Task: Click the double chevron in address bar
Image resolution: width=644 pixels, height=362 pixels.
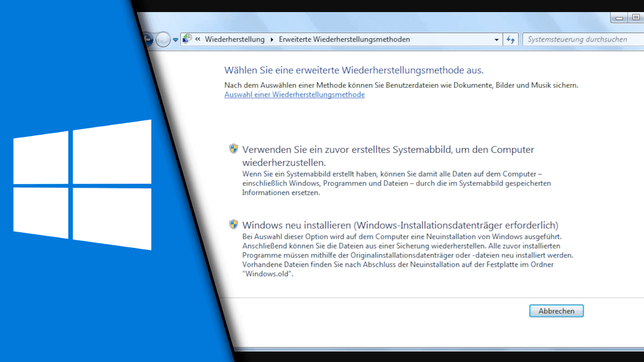Action: [198, 39]
